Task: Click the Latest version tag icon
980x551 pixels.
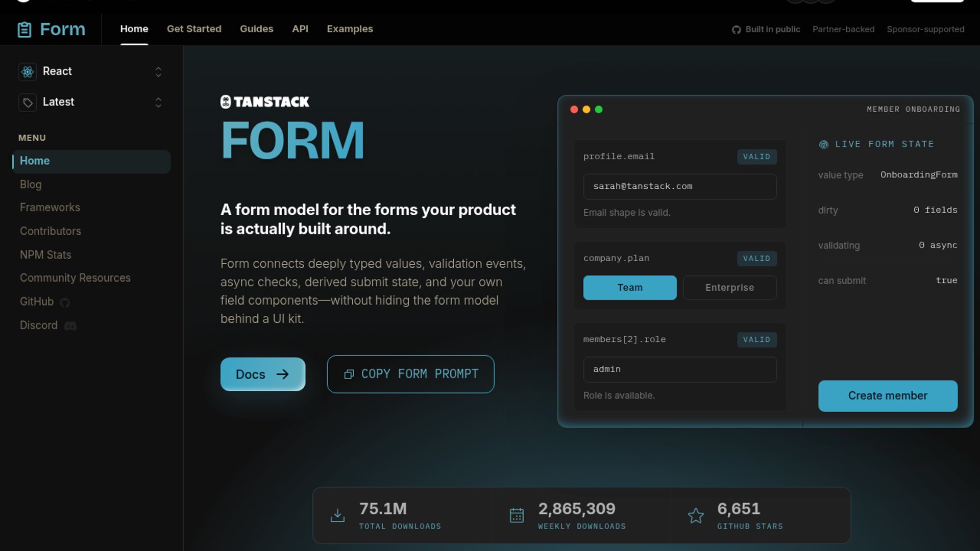Action: tap(28, 103)
